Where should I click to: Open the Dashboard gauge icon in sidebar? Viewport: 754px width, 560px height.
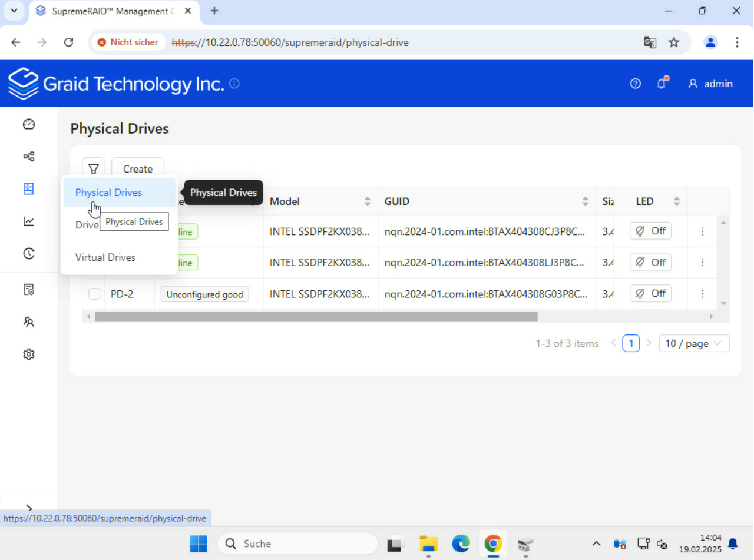29,124
